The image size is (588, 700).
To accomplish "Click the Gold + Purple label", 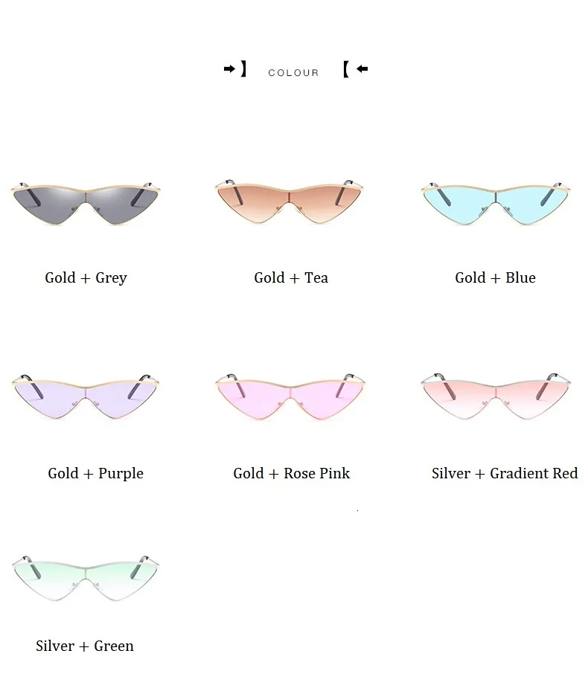I will pos(95,473).
